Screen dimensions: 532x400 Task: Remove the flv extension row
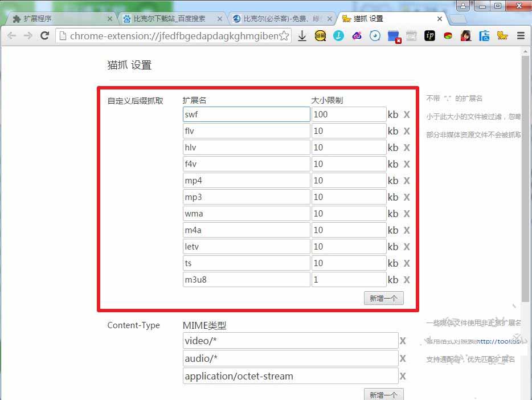pos(407,131)
